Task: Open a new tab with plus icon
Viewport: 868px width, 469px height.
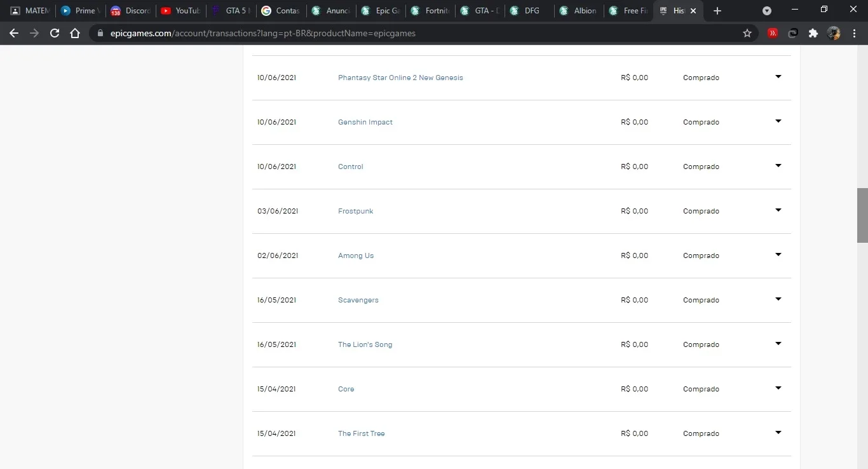Action: coord(717,11)
